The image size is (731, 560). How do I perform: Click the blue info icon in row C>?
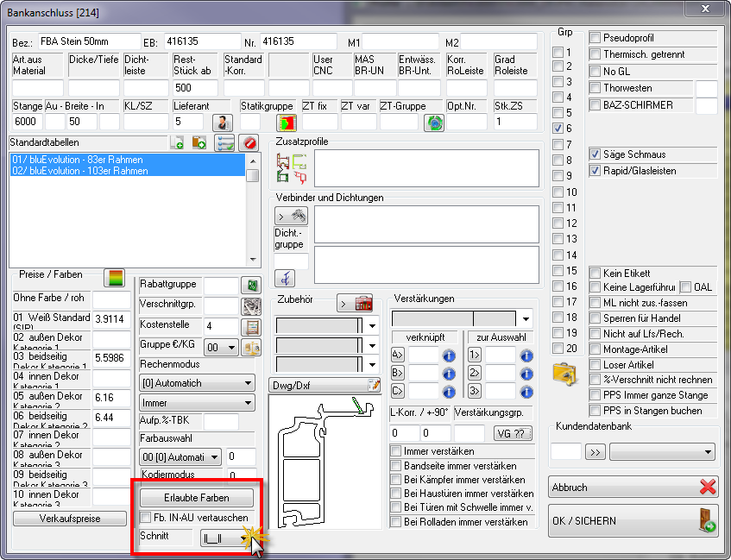click(x=449, y=391)
